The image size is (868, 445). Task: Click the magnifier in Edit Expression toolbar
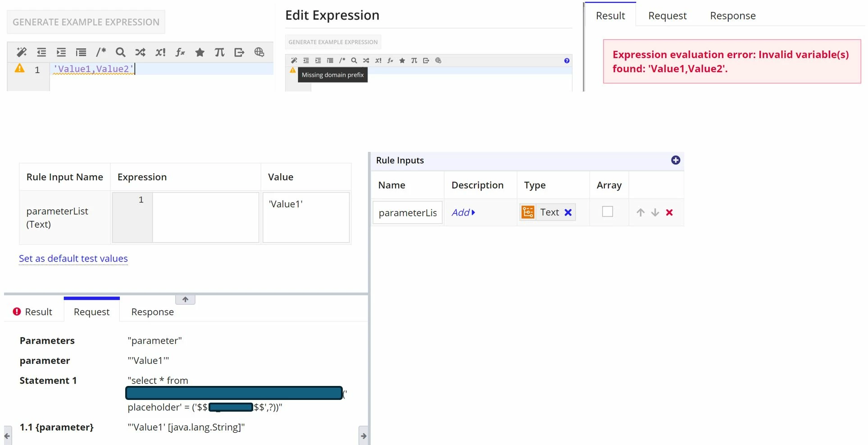(354, 60)
